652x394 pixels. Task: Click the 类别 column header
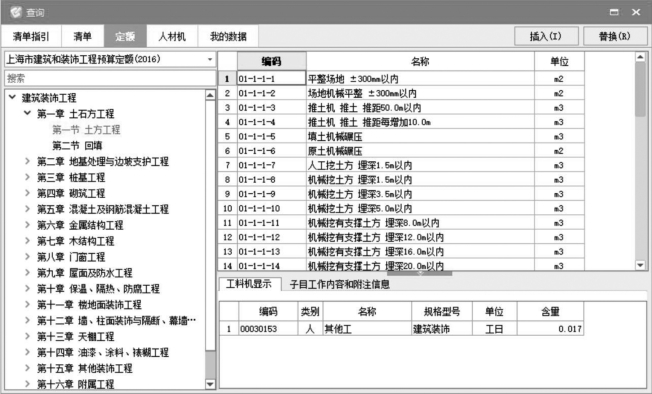click(310, 311)
